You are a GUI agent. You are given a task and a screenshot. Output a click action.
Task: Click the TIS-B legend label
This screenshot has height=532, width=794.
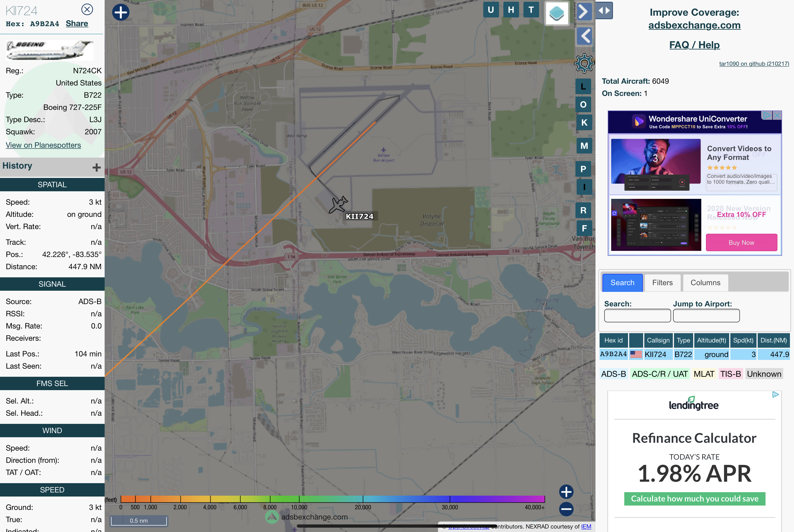pos(731,374)
